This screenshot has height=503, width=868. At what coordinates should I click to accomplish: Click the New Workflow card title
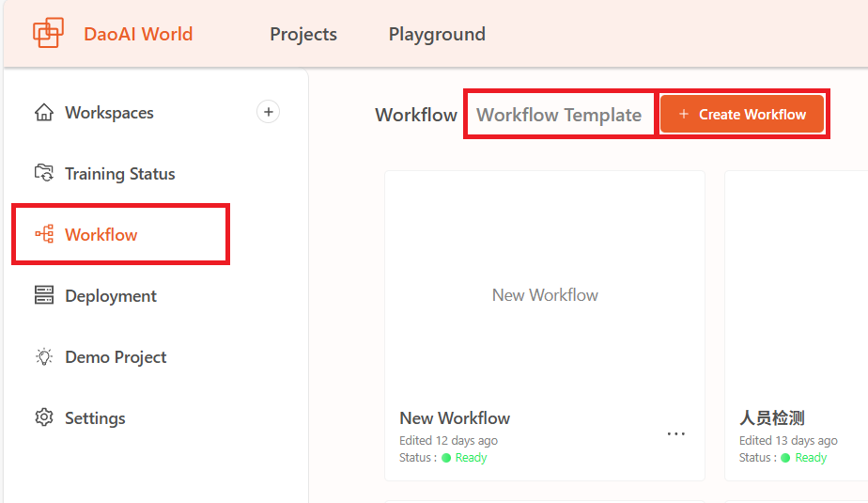click(455, 418)
